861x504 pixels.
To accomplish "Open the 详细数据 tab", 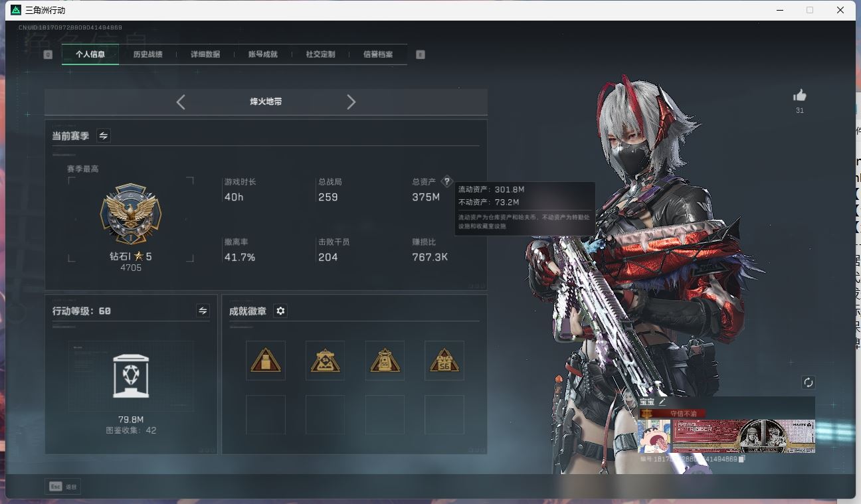I will [x=205, y=54].
